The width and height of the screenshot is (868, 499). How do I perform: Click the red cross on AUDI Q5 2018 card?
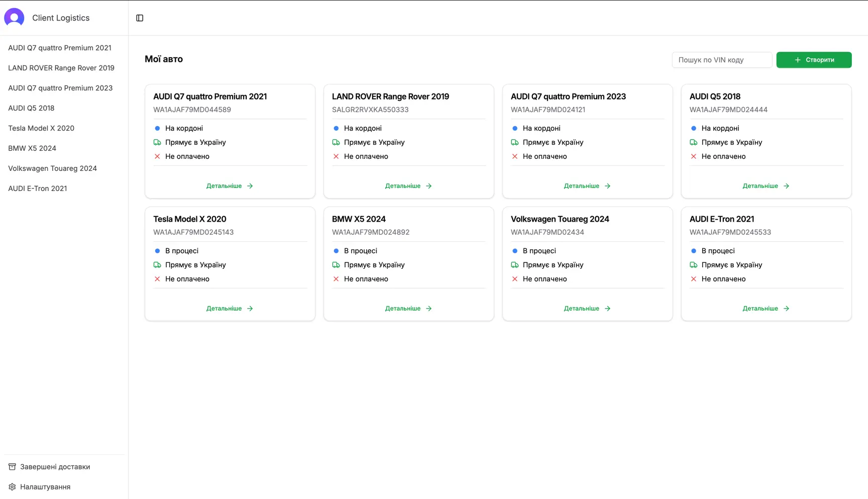click(x=694, y=156)
